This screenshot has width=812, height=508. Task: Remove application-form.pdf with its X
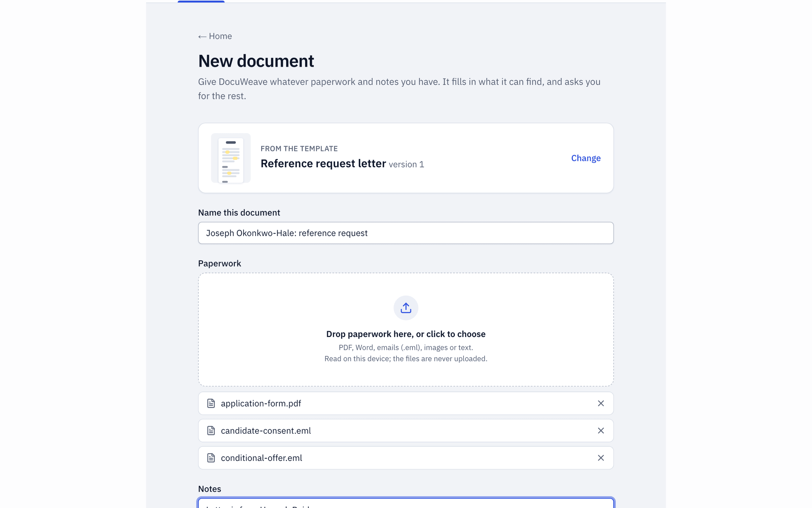point(601,403)
